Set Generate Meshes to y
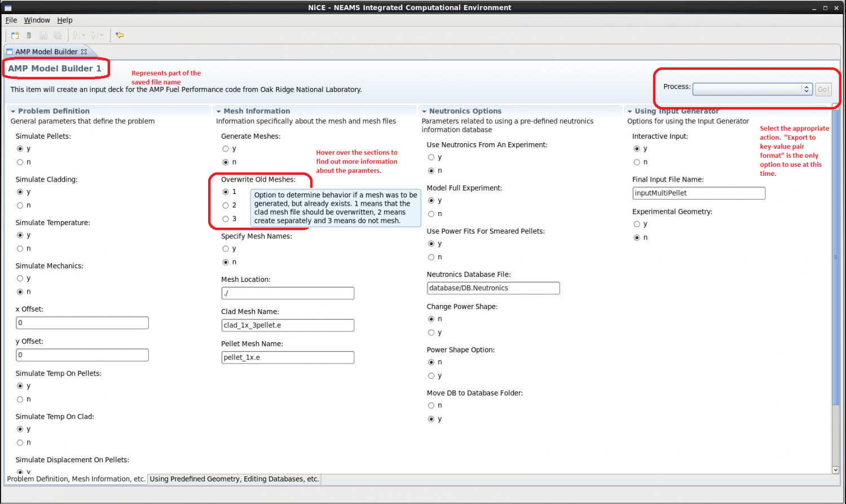This screenshot has height=504, width=846. (x=226, y=149)
